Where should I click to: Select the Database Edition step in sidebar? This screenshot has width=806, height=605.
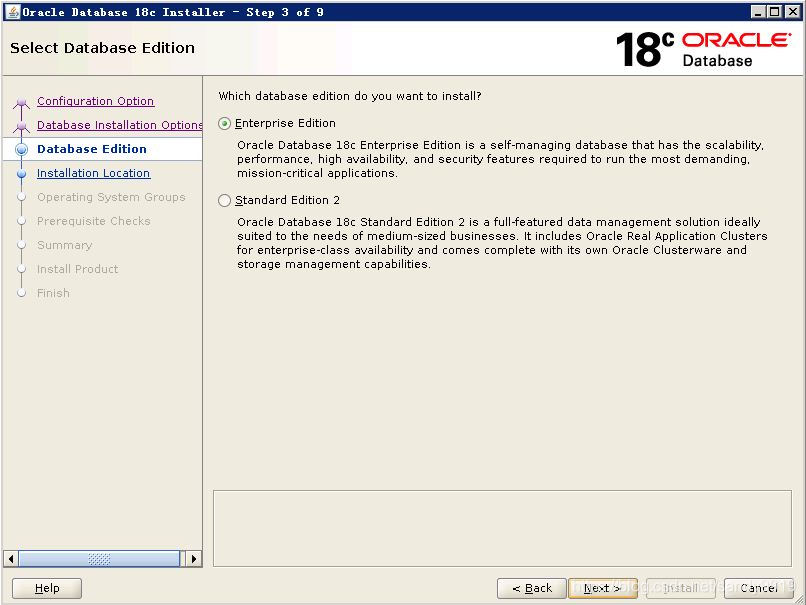pyautogui.click(x=91, y=149)
